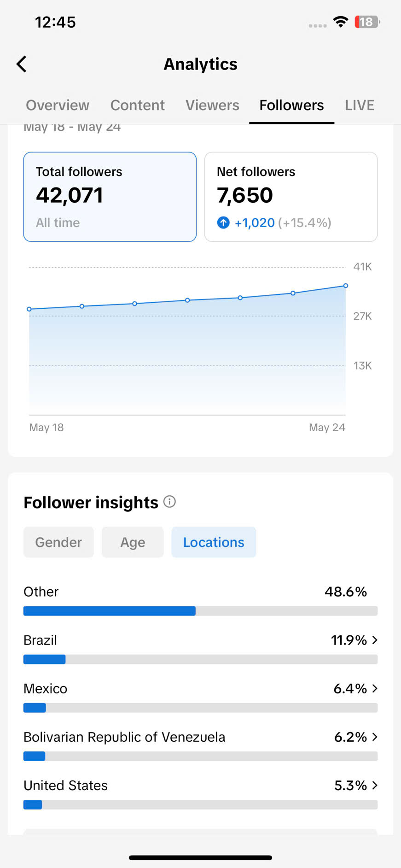Screen dimensions: 401x868
Task: Expand Venezuela location details chevron
Action: (375, 737)
